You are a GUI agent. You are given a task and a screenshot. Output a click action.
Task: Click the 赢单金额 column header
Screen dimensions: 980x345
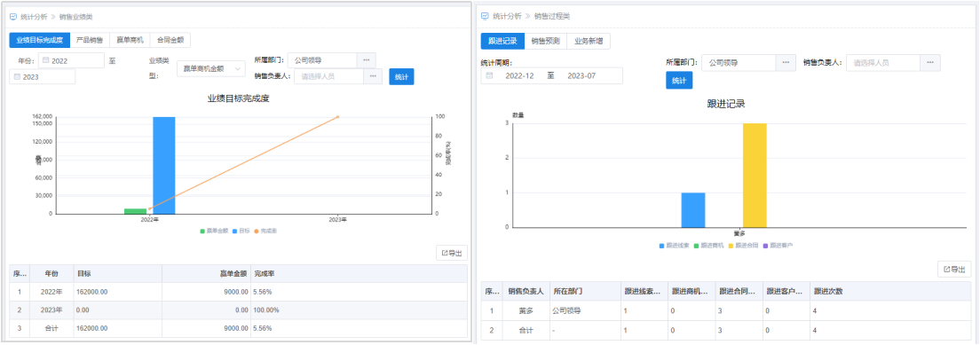point(206,273)
